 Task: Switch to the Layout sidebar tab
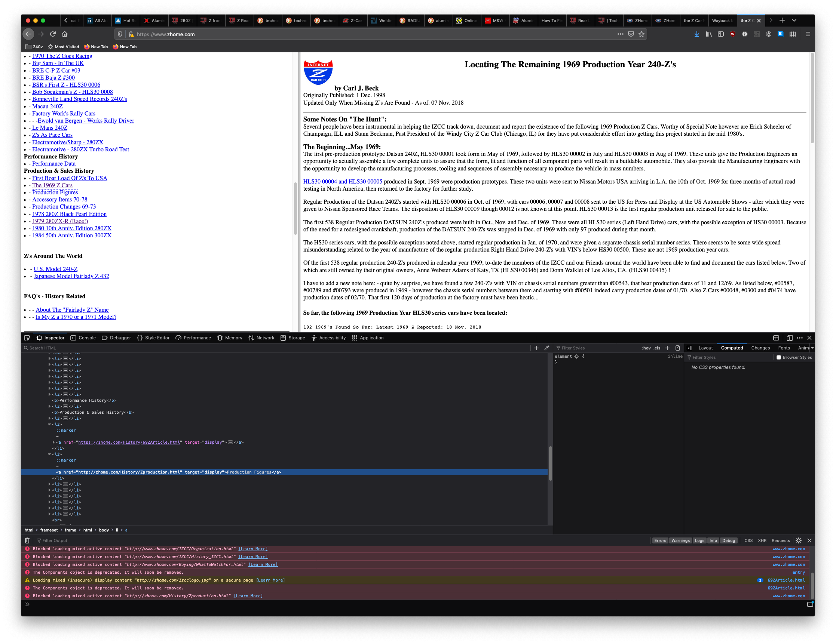(x=705, y=348)
